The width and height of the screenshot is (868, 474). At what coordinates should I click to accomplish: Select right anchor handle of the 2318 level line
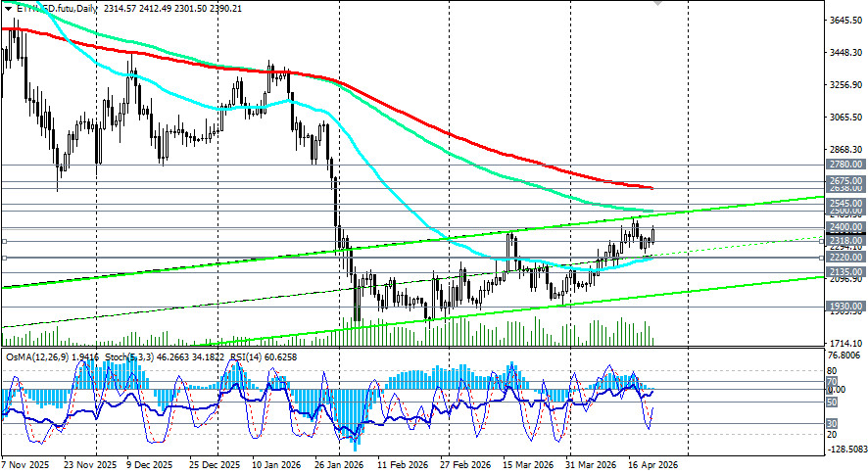pyautogui.click(x=822, y=241)
